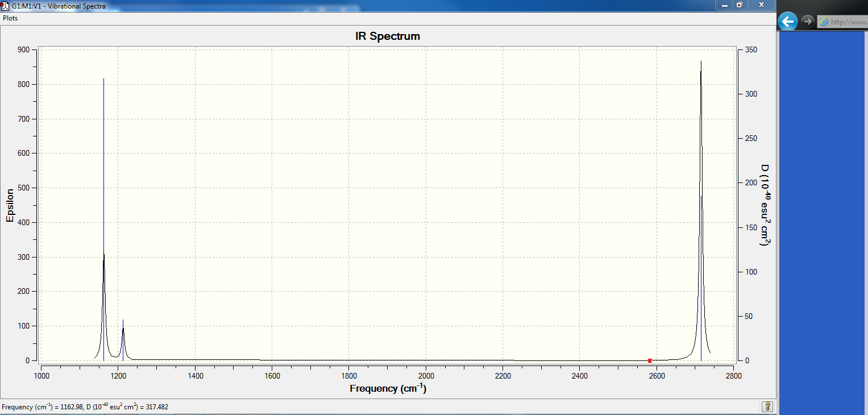Click the Vibrational Spectra window title icon
This screenshot has width=868, height=415.
[5, 5]
